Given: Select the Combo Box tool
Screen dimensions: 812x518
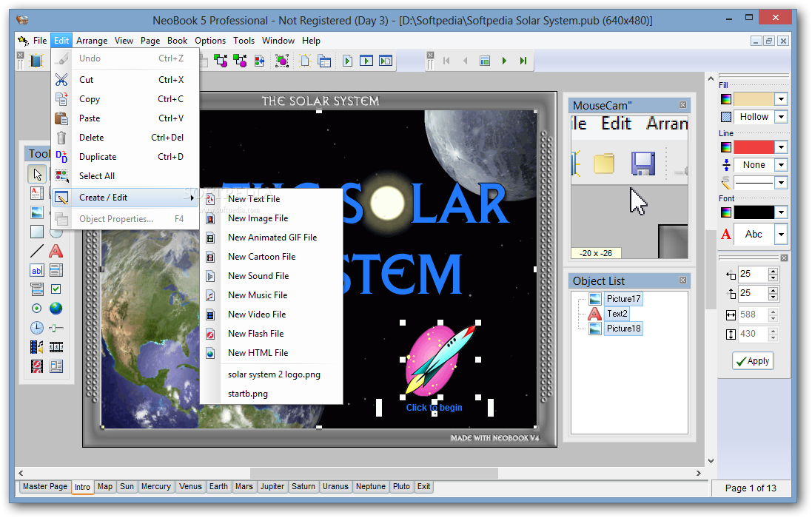Looking at the screenshot, I should point(37,289).
